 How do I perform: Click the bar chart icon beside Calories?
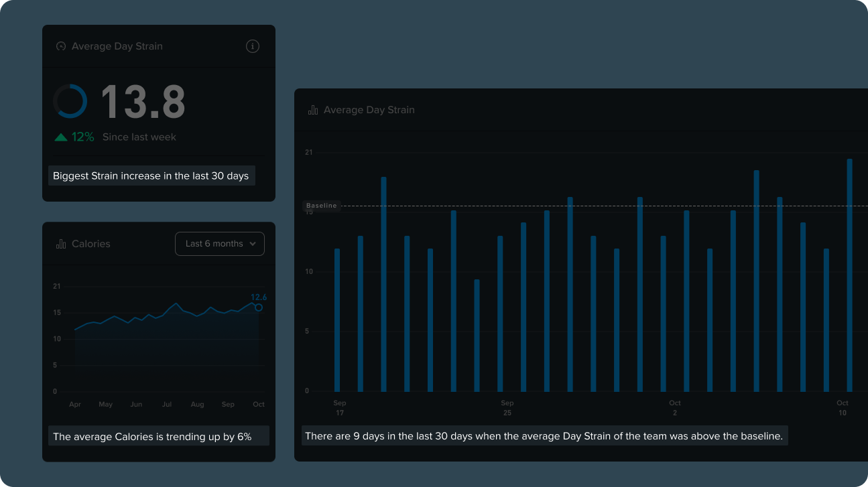point(60,244)
